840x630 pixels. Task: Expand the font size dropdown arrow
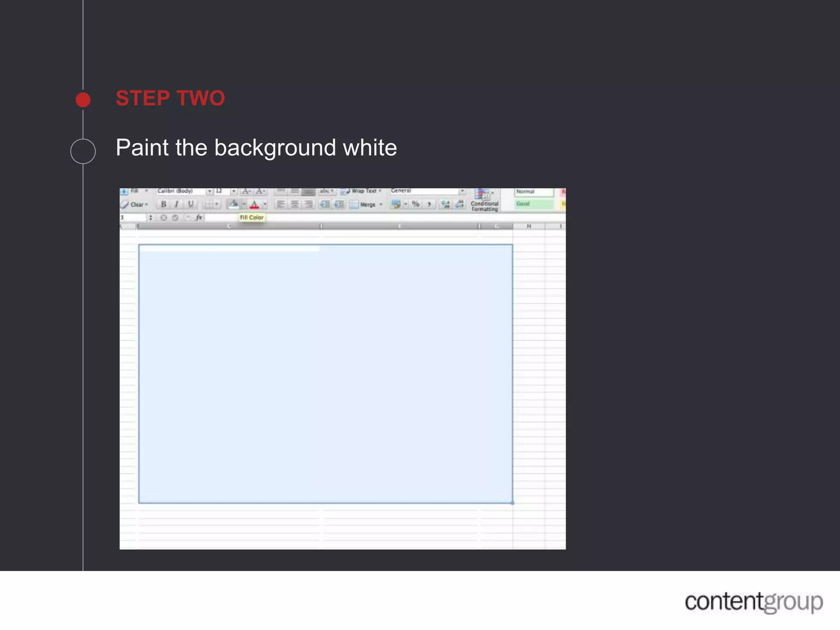pos(234,191)
